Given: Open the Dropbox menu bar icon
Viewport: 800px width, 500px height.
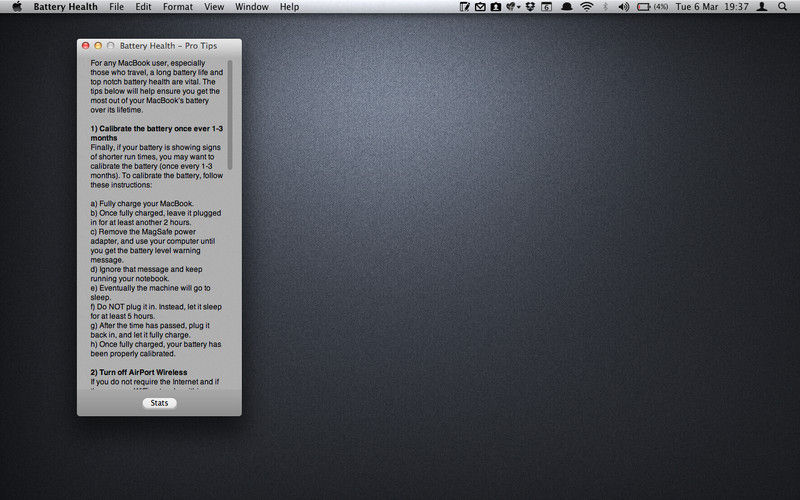Looking at the screenshot, I should point(530,7).
